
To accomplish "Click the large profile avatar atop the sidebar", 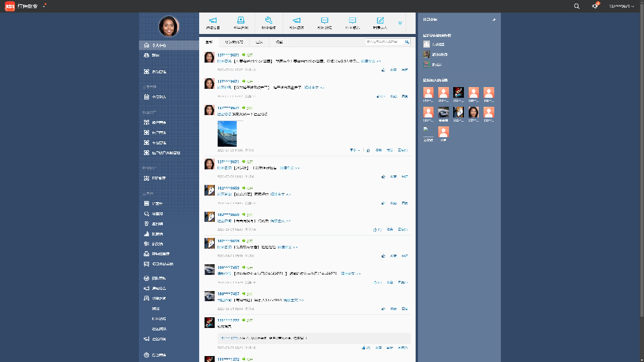I will point(169,26).
